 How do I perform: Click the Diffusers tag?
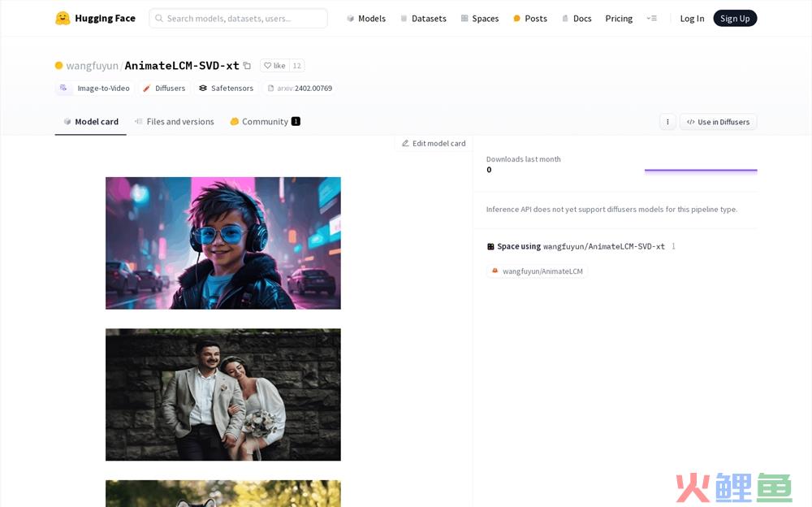[x=164, y=88]
